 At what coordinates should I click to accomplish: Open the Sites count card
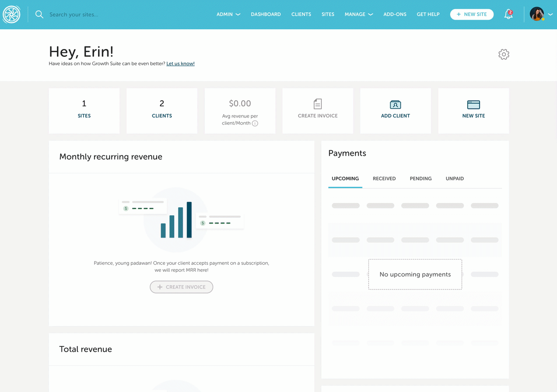tap(84, 111)
